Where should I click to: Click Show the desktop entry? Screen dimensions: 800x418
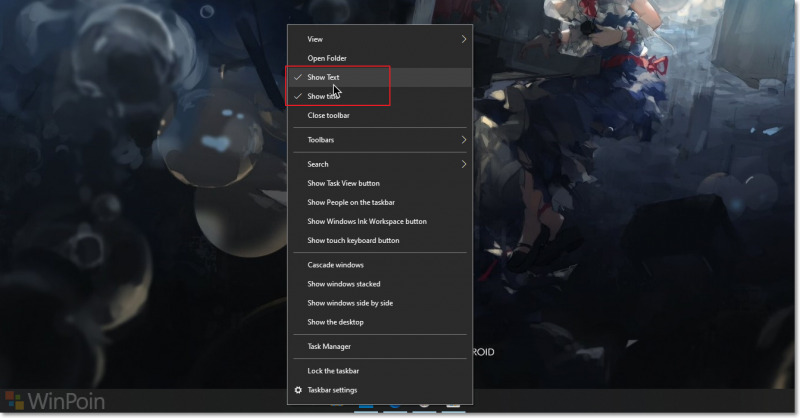380,322
